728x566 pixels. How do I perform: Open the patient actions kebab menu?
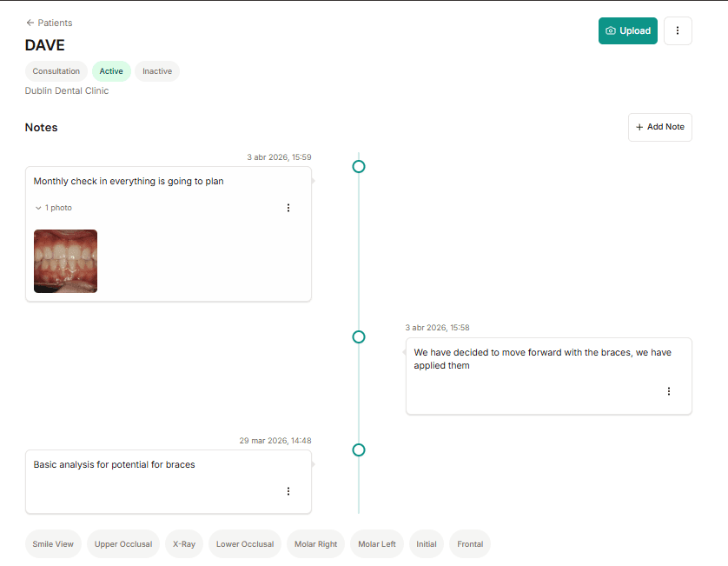tap(678, 30)
